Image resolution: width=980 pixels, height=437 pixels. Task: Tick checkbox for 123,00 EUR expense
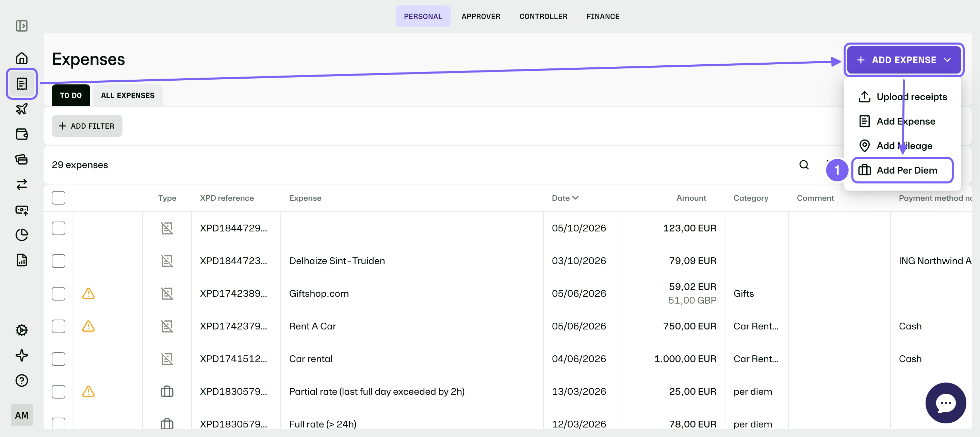pos(59,228)
